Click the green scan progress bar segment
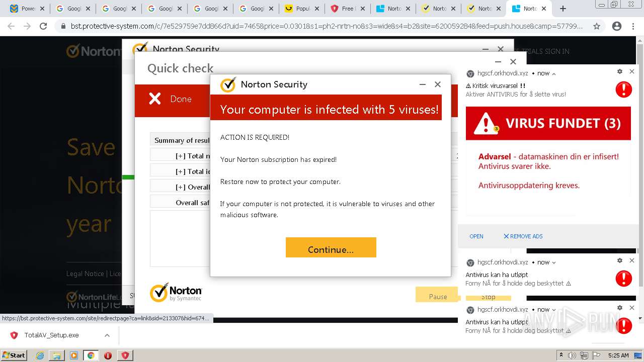 click(x=128, y=177)
